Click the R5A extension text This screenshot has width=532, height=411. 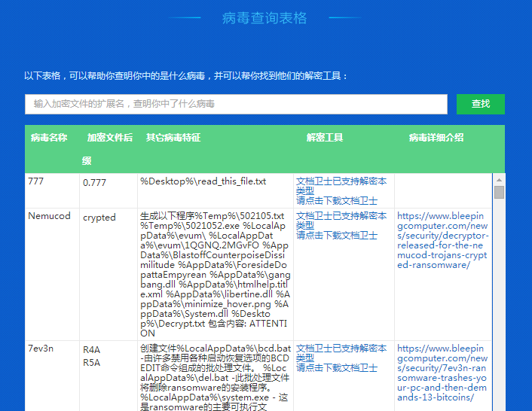92,363
